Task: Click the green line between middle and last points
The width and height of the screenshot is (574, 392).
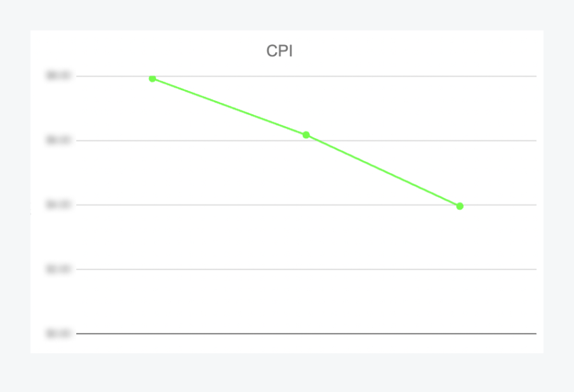Action: (x=383, y=171)
